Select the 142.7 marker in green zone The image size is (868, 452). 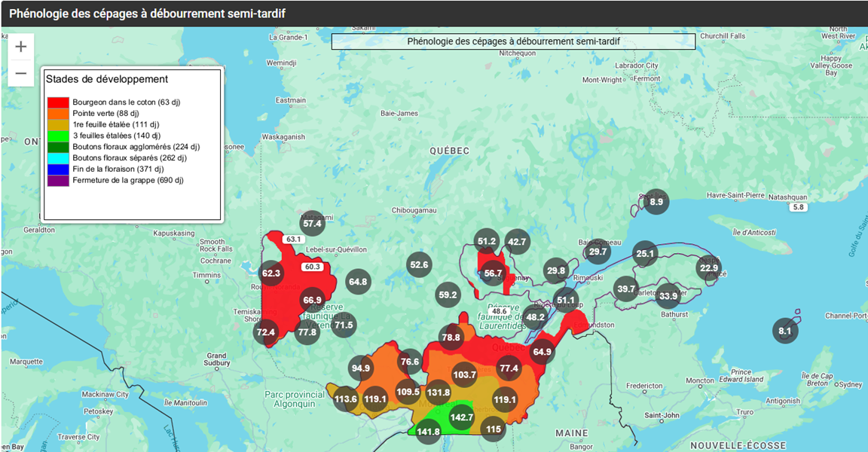(x=461, y=417)
